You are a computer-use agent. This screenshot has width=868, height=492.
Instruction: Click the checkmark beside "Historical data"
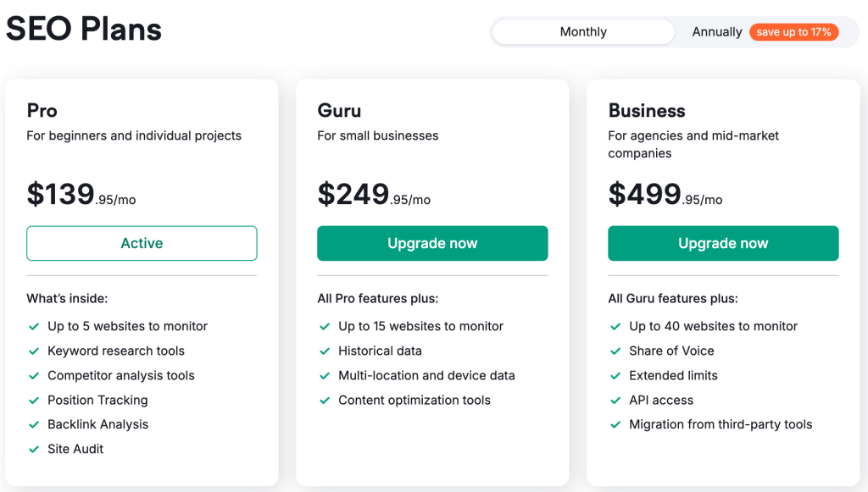pyautogui.click(x=325, y=351)
